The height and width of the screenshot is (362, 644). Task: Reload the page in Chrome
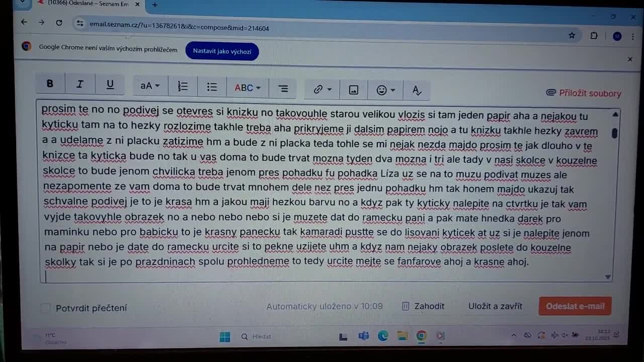[59, 23]
